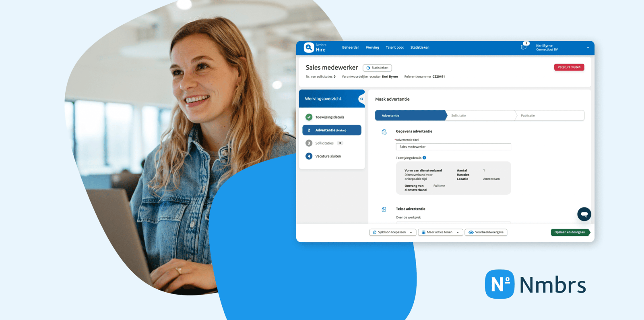Open the Sjabloon toepassen dropdown

pos(392,233)
